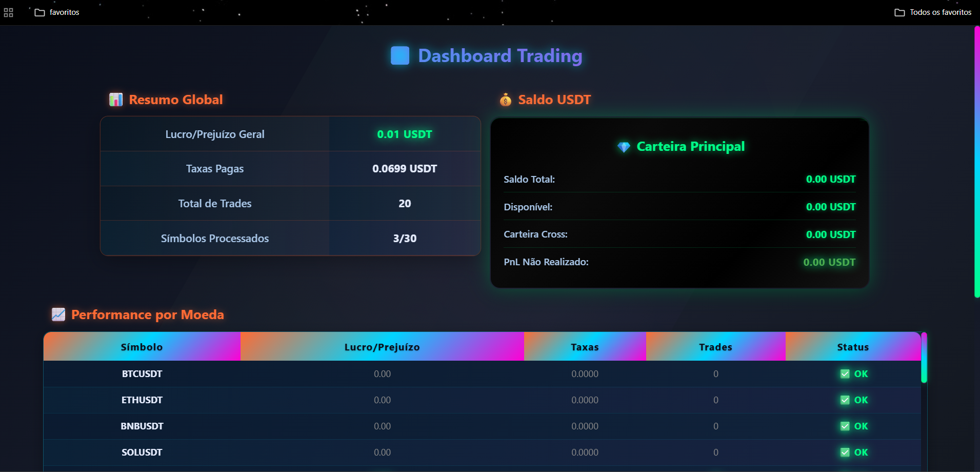Click the green check icon in BTCUSDT row

(845, 374)
